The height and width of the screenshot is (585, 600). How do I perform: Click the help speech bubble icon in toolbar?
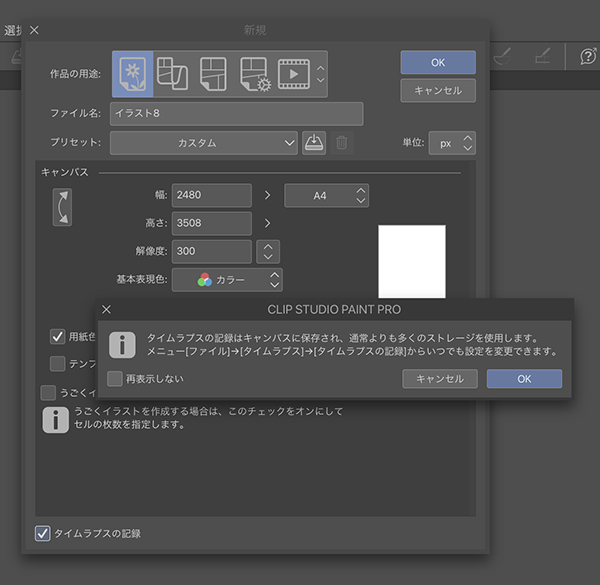588,56
